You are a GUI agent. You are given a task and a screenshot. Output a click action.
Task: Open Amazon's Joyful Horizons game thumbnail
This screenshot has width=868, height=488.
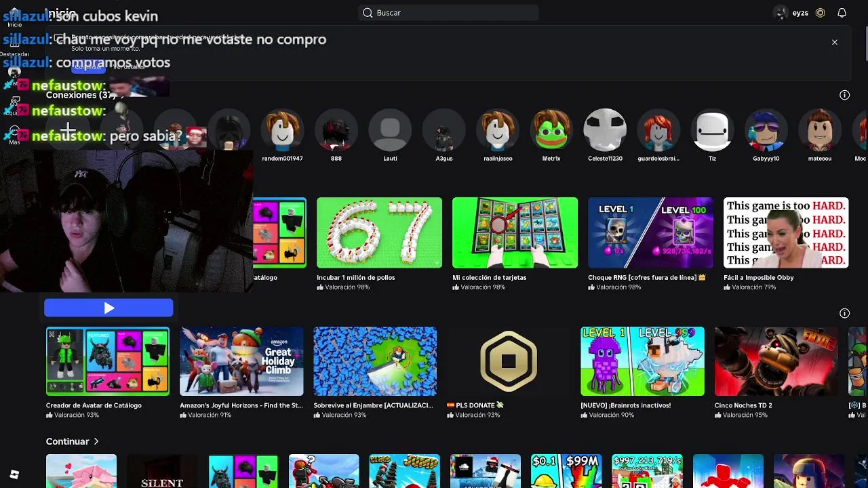[x=241, y=361]
